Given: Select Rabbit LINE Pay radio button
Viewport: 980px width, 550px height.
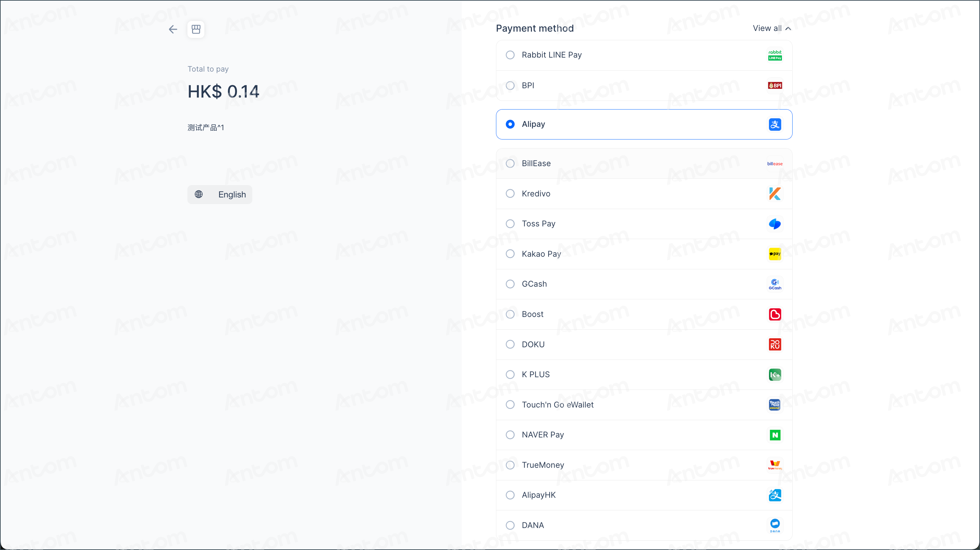Looking at the screenshot, I should tap(510, 55).
